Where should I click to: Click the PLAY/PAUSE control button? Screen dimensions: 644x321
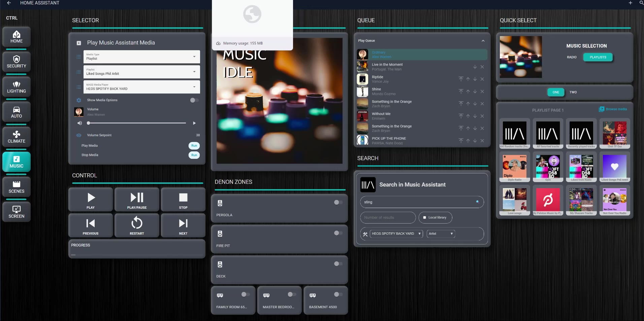[x=137, y=200]
